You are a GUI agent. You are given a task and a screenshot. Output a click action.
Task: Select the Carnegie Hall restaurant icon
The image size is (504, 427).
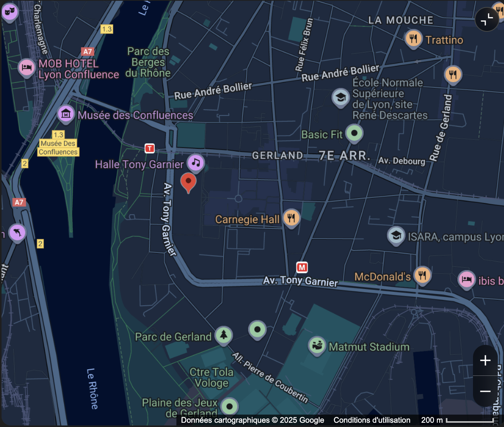291,218
